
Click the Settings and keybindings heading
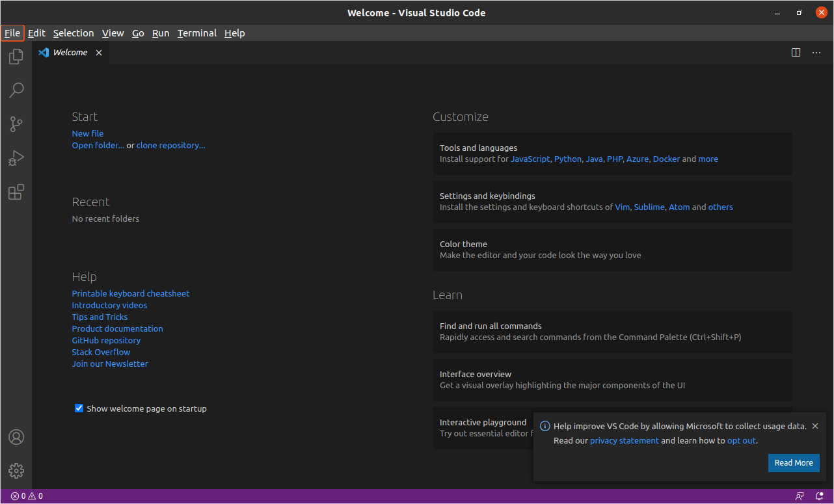488,196
